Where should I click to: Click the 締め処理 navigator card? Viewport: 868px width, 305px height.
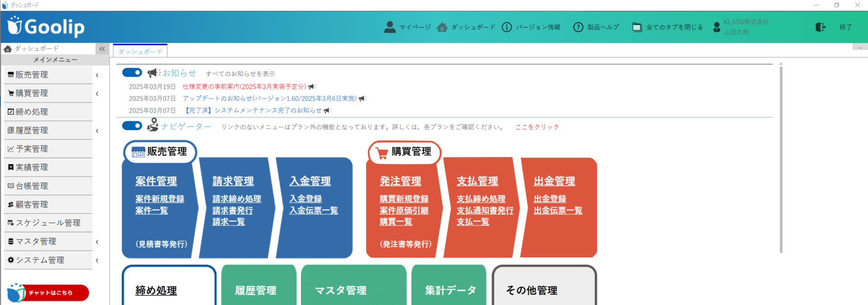coord(169,285)
